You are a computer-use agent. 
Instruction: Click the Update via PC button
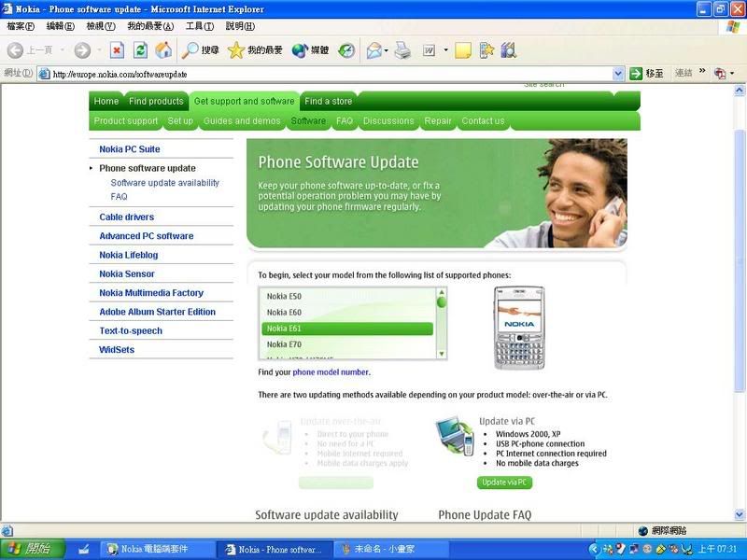click(504, 483)
